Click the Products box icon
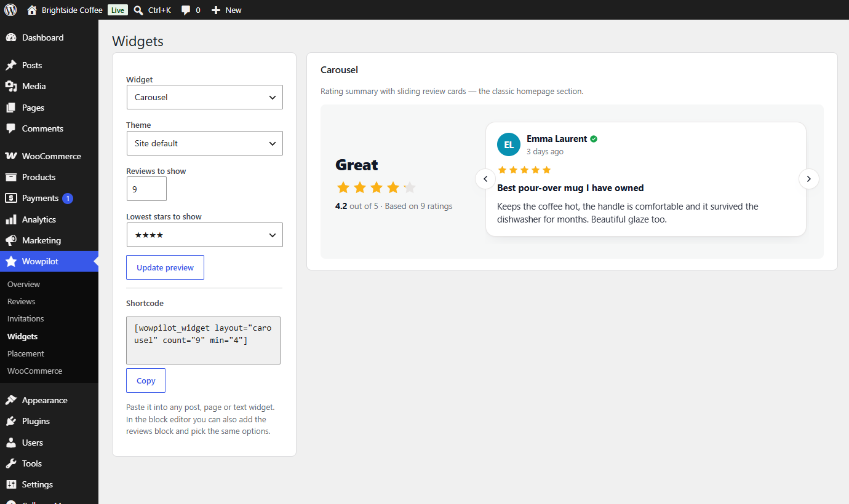This screenshot has height=504, width=849. (11, 177)
